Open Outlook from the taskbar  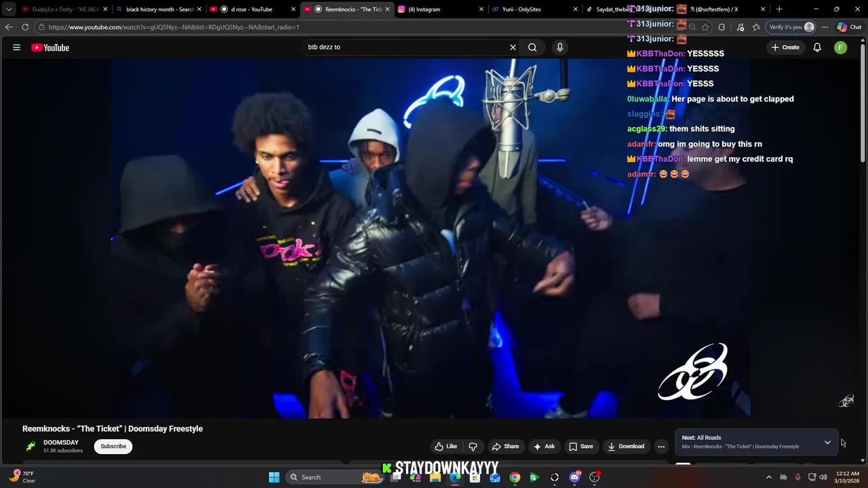[x=495, y=477]
